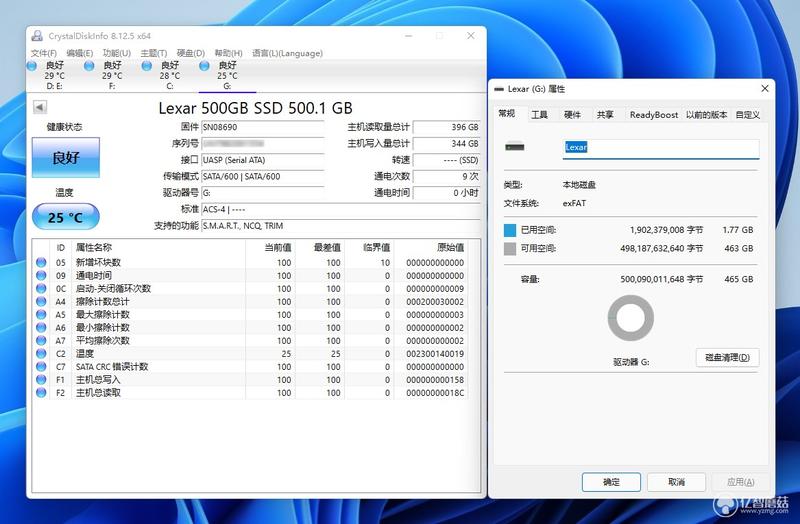Click the gray 可用空间 color swatch
Screen dimensions: 800x524
[510, 248]
